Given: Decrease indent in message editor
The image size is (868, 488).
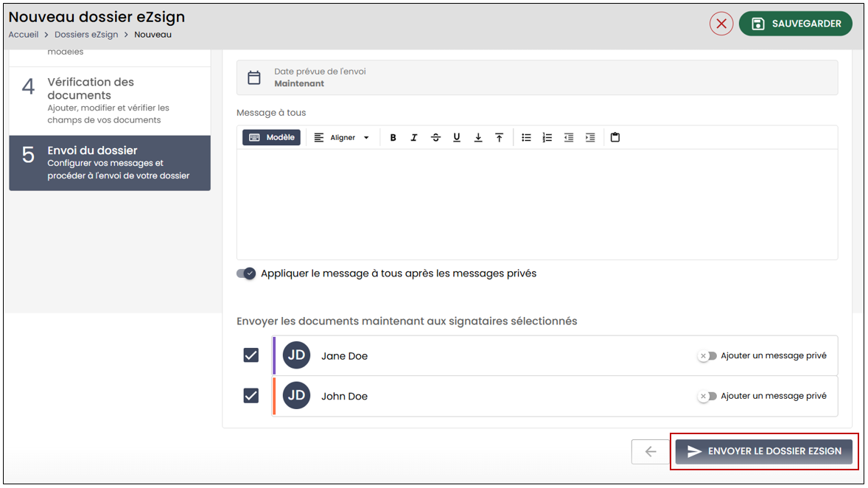Looking at the screenshot, I should 569,137.
